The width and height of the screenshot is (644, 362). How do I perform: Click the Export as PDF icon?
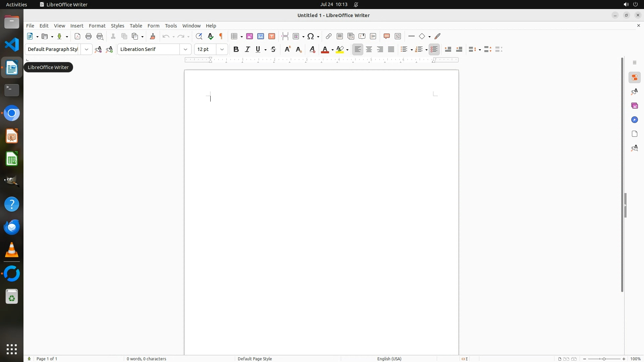77,37
